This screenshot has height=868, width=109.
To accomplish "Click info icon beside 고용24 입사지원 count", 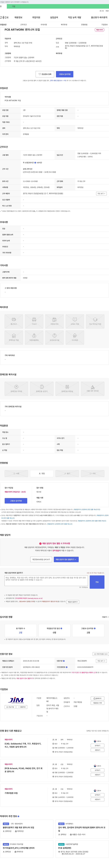I will pos(94,628).
